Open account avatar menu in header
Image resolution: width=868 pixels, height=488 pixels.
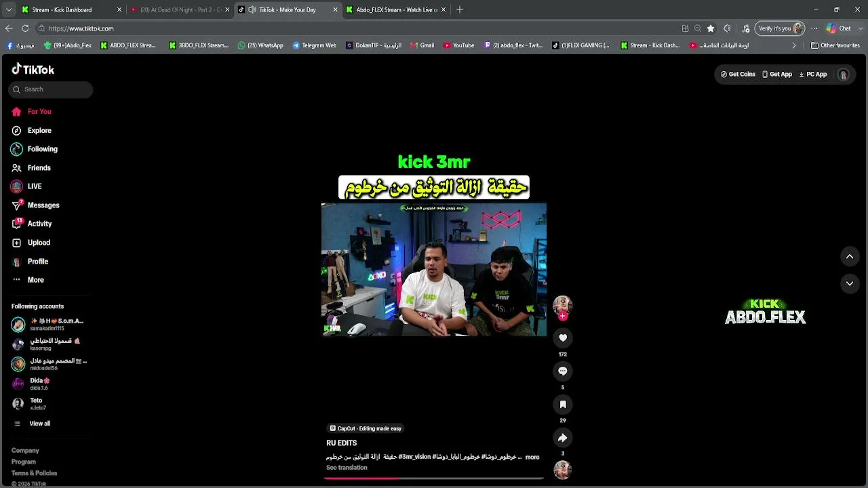[x=844, y=75]
